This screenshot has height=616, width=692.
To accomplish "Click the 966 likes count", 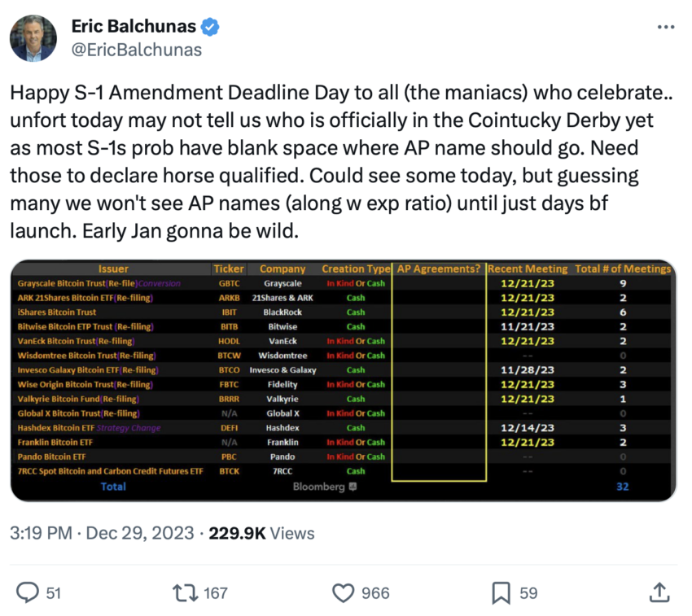I will (375, 593).
